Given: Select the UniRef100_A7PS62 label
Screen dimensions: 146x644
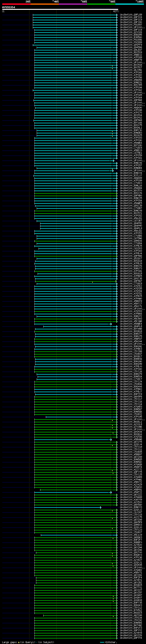Looking at the screenshot, I should pyautogui.click(x=131, y=90).
